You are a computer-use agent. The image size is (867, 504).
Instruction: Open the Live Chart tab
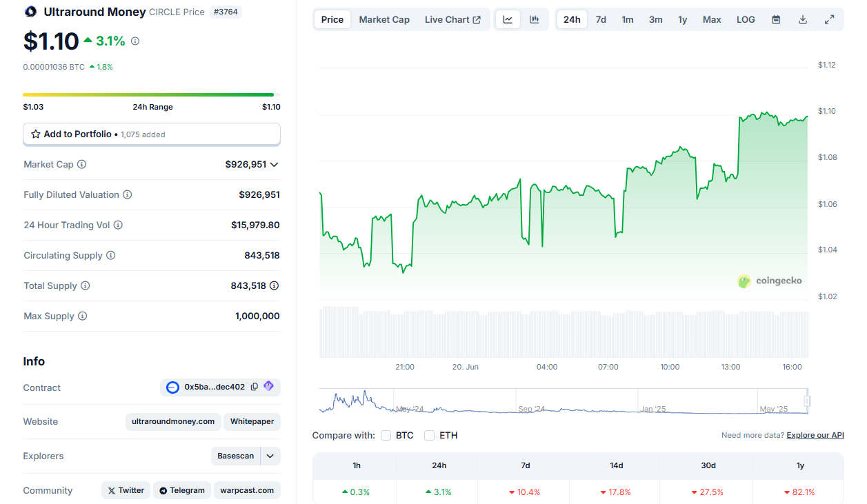[452, 19]
